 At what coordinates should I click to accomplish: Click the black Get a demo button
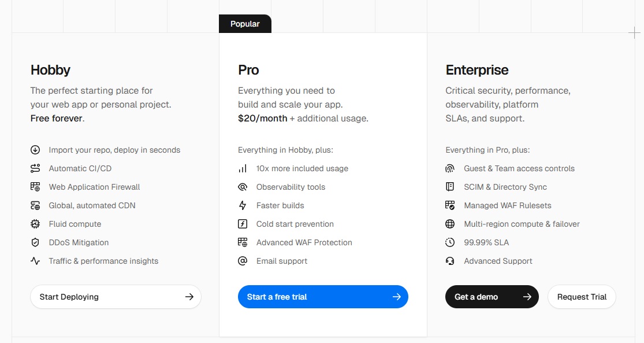click(x=492, y=297)
